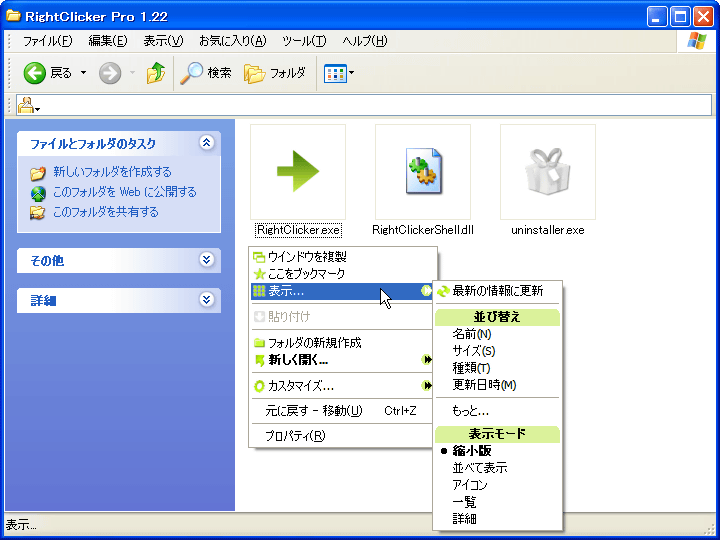720x540 pixels.
Task: Select the 一覧 view mode
Action: click(498, 502)
